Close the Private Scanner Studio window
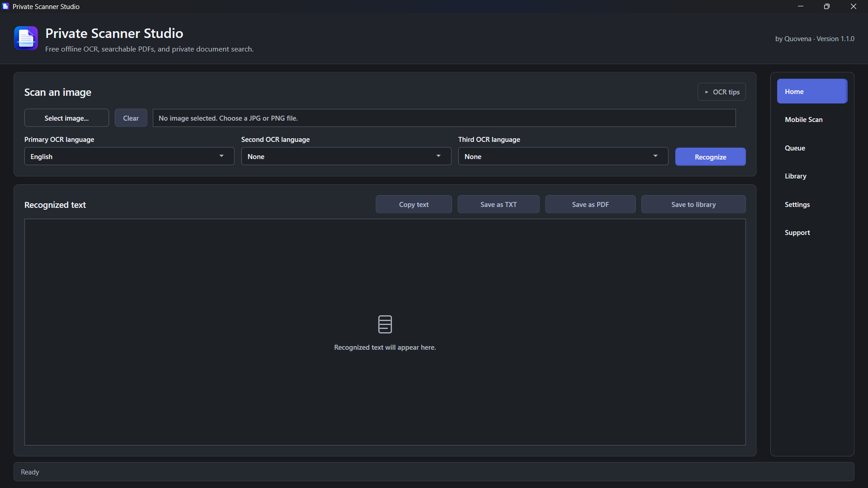This screenshot has width=868, height=488. 853,6
